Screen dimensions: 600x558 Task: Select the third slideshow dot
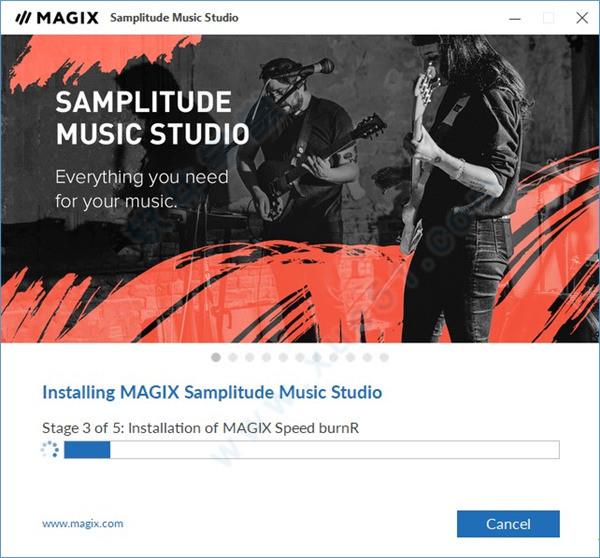(x=249, y=357)
